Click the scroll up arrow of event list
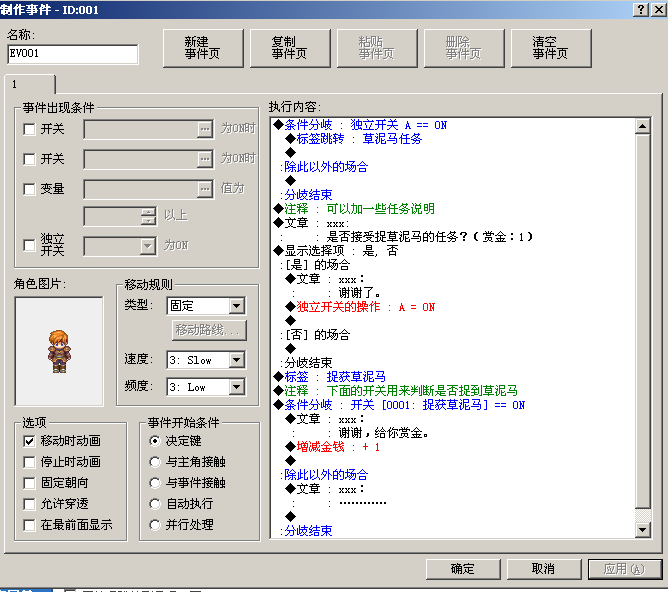Viewport: 668px width, 592px height. [642, 126]
